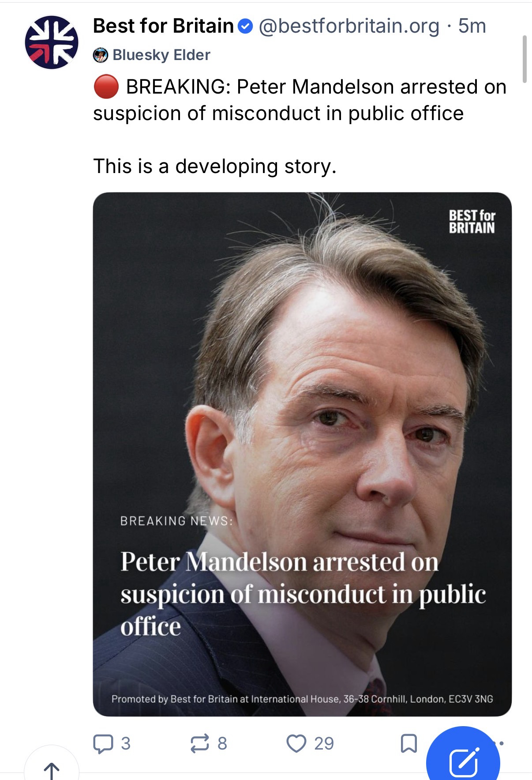Like the post with the heart icon
Screen dimensions: 532x780
tap(296, 743)
